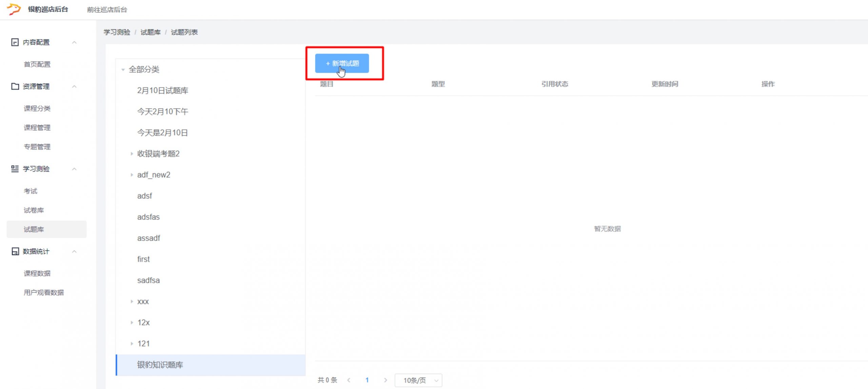868x389 pixels.
Task: Click the 试题库 breadcrumb link
Action: coord(151,32)
